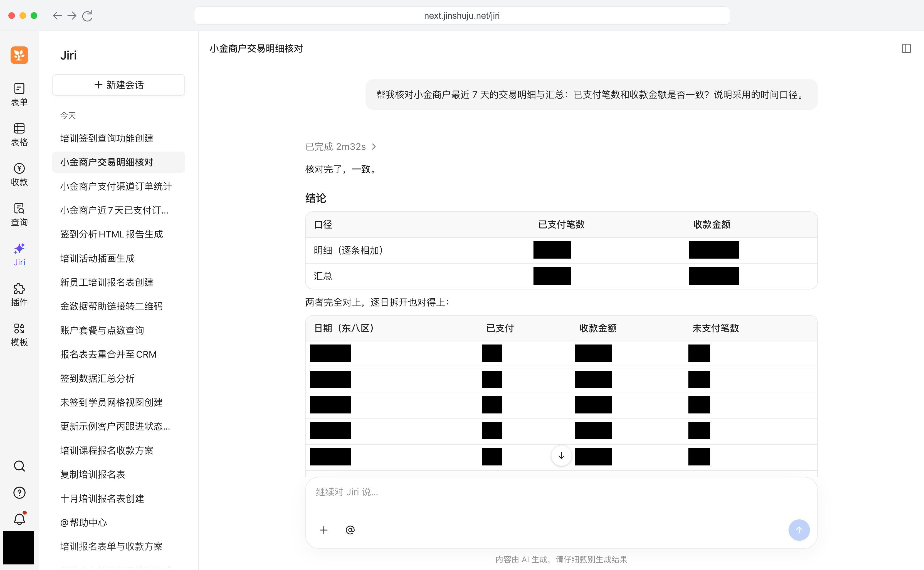The width and height of the screenshot is (924, 570).
Task: Open the 查询 query section
Action: click(19, 214)
